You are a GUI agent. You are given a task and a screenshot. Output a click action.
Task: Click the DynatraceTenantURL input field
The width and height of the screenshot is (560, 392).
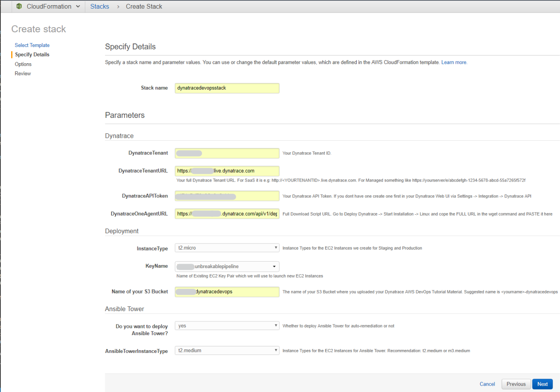click(227, 171)
